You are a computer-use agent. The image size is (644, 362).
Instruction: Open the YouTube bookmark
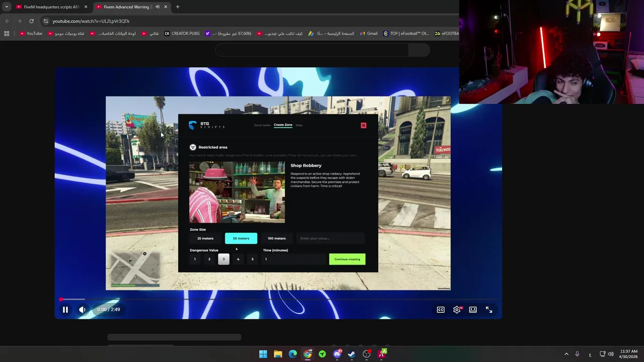click(x=31, y=34)
